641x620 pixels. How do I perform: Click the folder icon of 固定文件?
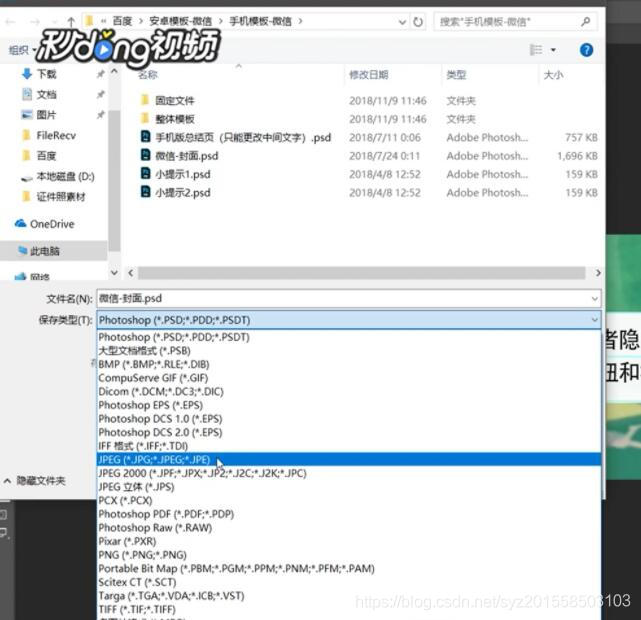click(x=145, y=100)
